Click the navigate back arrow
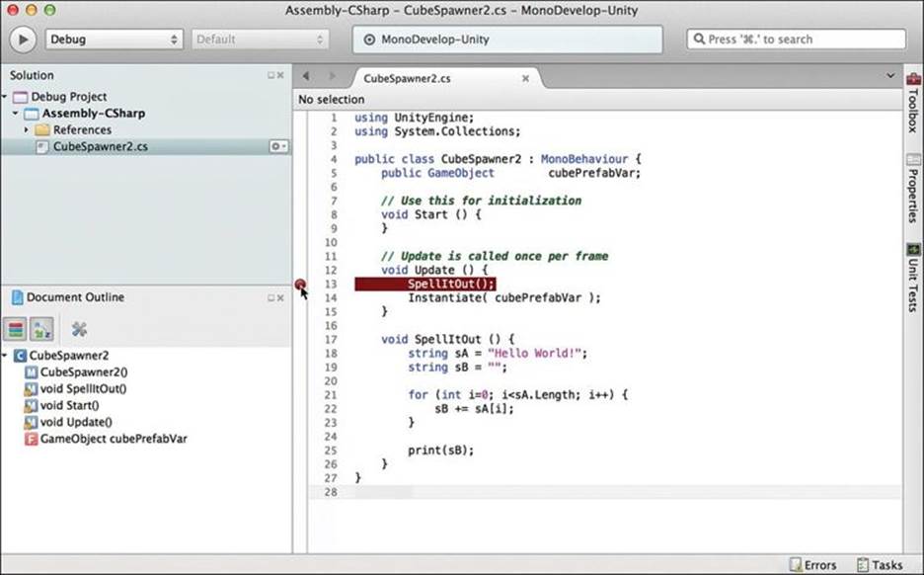This screenshot has height=575, width=924. pyautogui.click(x=306, y=76)
